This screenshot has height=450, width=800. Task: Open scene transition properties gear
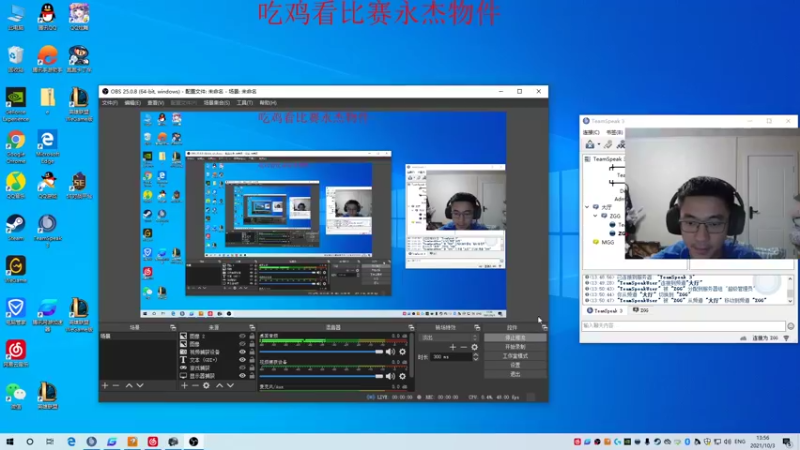[x=474, y=347]
